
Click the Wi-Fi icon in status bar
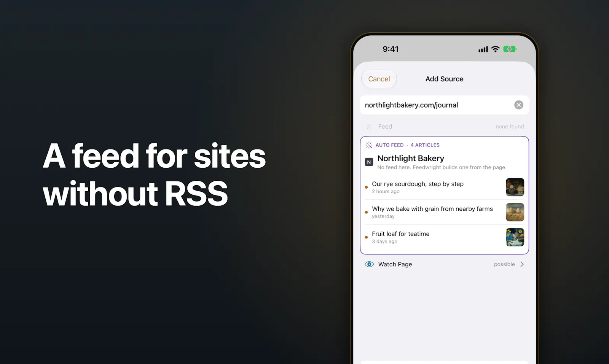[x=495, y=49]
